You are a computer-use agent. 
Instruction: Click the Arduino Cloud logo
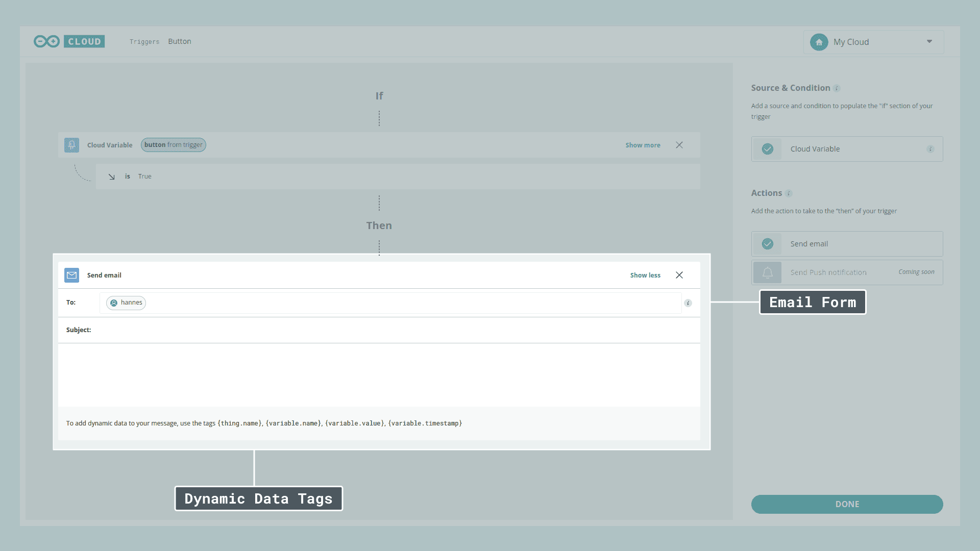(69, 41)
